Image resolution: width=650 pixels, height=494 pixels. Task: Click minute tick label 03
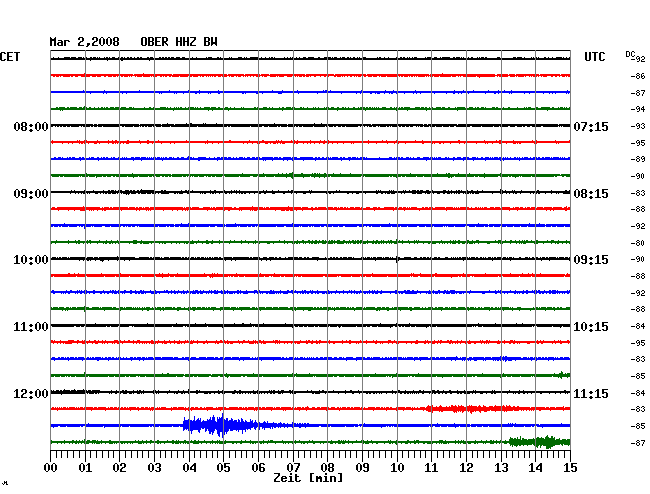click(154, 468)
